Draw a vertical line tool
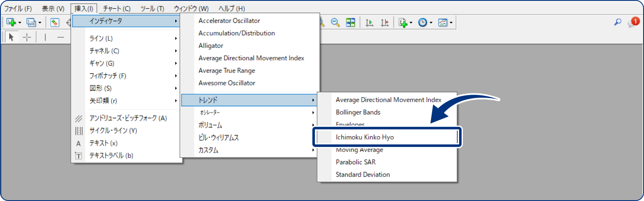 tap(45, 37)
